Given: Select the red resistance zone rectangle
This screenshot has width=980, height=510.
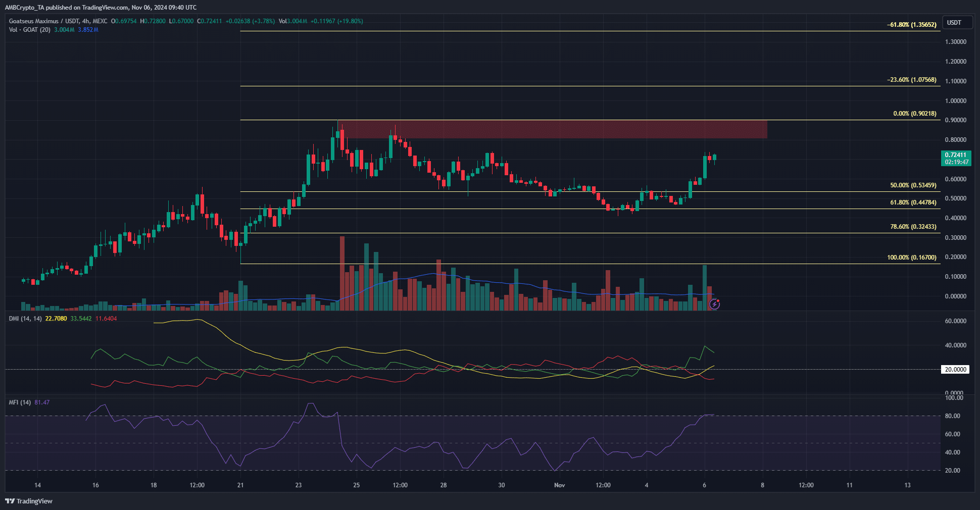Looking at the screenshot, I should (x=553, y=129).
